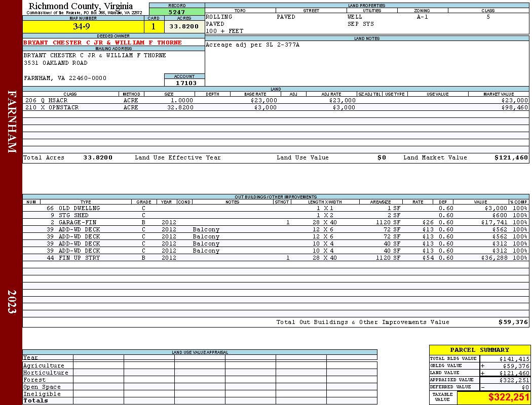This screenshot has width=532, height=405.
Task: Click FIN UP STRY rate $54
Action: tap(428, 258)
